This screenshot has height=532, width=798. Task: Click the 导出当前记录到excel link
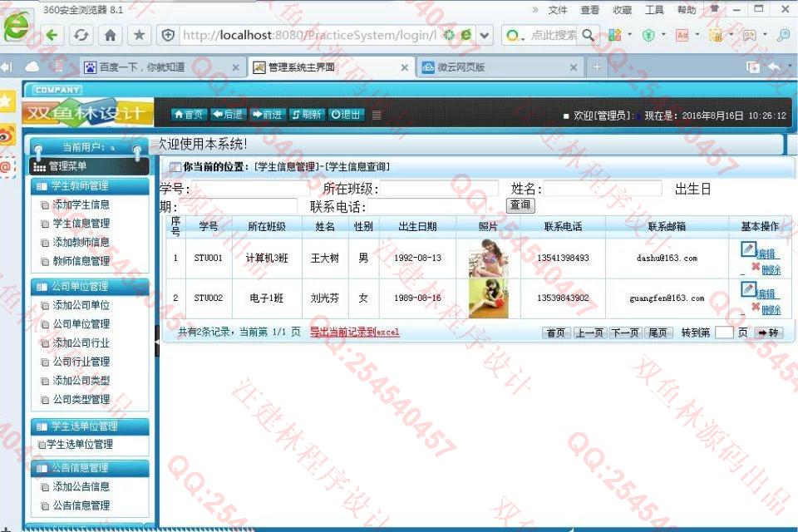(355, 332)
